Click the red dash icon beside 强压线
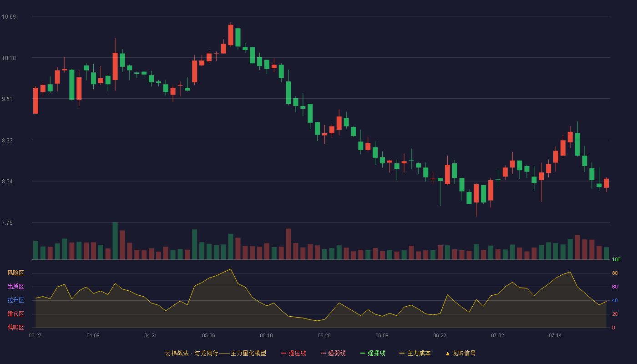637x364 pixels. click(284, 353)
